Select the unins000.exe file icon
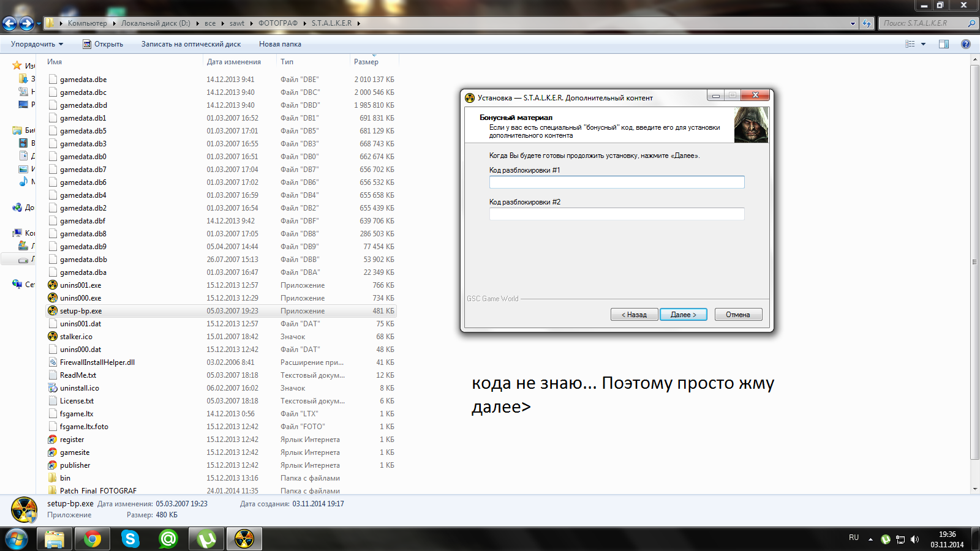 pos(53,298)
